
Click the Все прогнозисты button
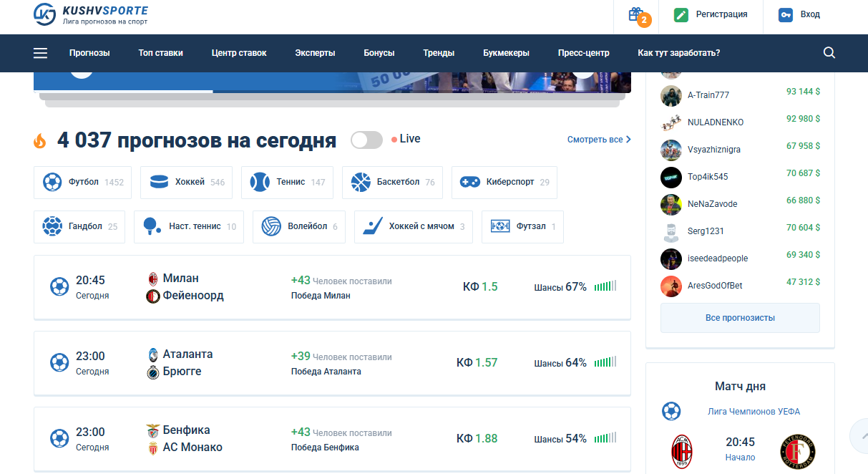point(740,318)
